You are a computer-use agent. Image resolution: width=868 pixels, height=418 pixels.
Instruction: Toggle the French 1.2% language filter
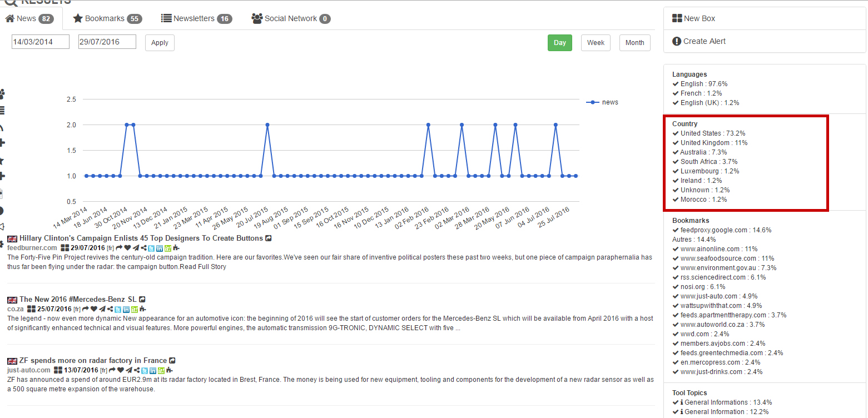[x=697, y=93]
